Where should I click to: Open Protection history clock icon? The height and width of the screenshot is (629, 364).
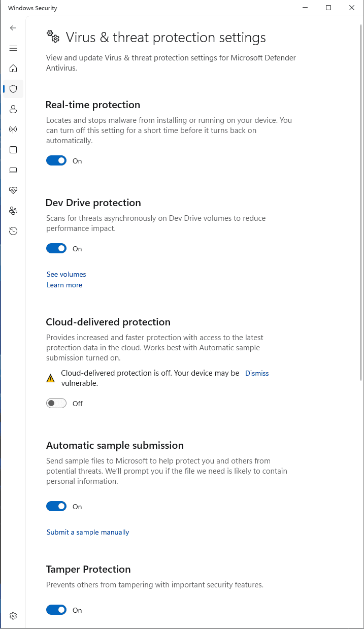click(13, 231)
